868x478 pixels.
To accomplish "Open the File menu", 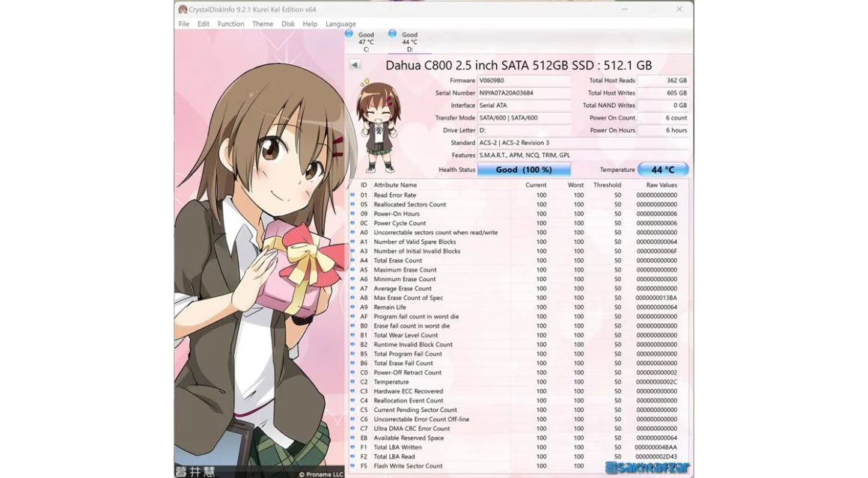I will click(x=184, y=24).
